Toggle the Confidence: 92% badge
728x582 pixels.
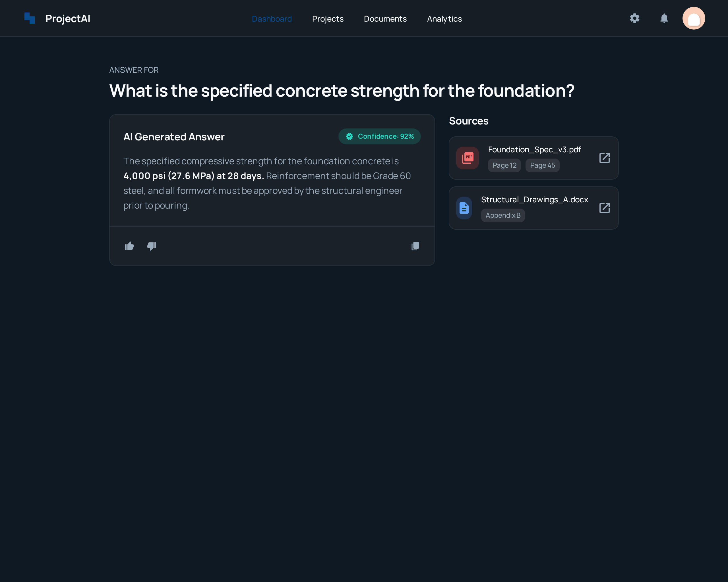(380, 136)
